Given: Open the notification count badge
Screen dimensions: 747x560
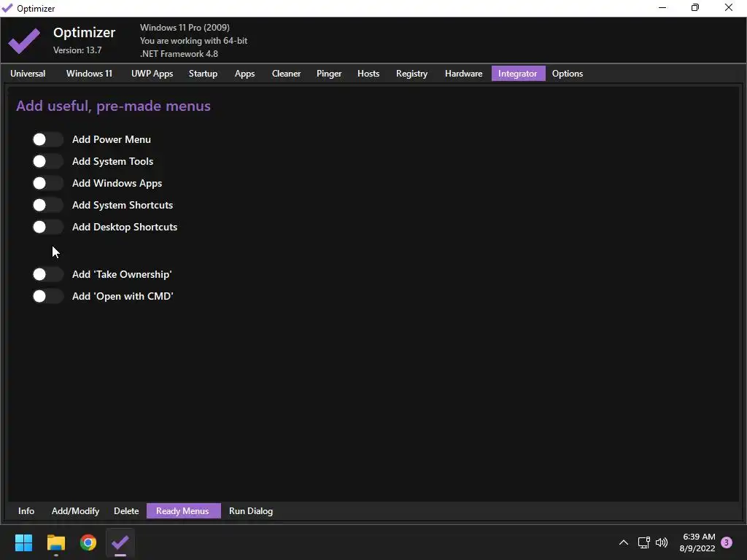Looking at the screenshot, I should click(x=727, y=542).
